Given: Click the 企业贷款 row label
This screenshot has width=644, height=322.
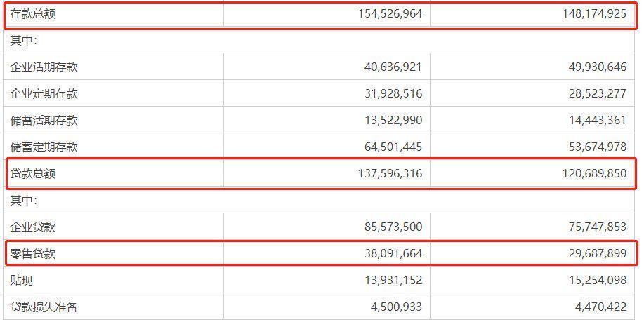Looking at the screenshot, I should click(32, 227).
